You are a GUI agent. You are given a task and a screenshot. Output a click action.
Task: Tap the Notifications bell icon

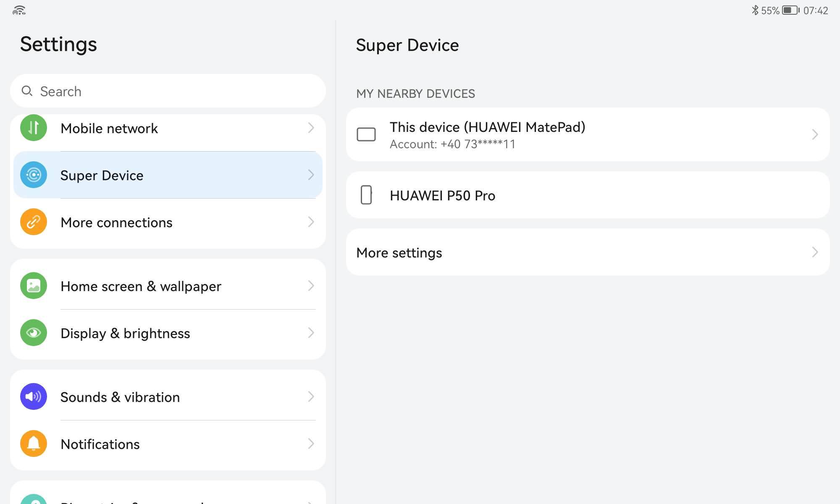[x=34, y=444]
